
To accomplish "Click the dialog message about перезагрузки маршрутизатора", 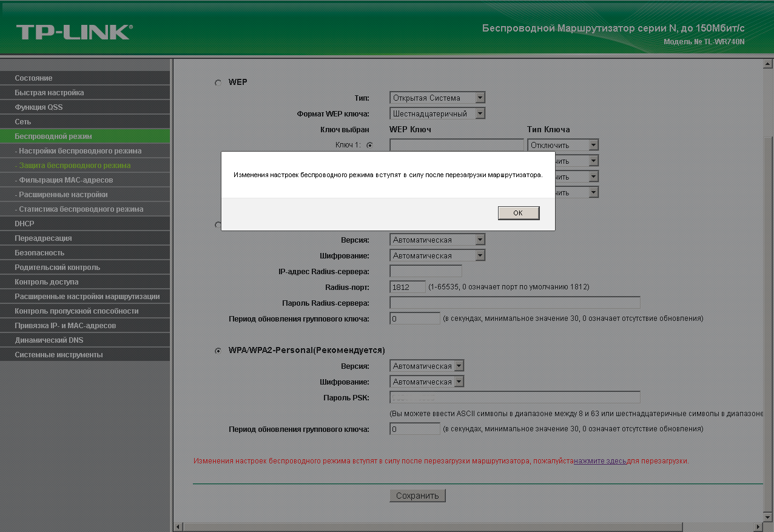I will [x=388, y=175].
